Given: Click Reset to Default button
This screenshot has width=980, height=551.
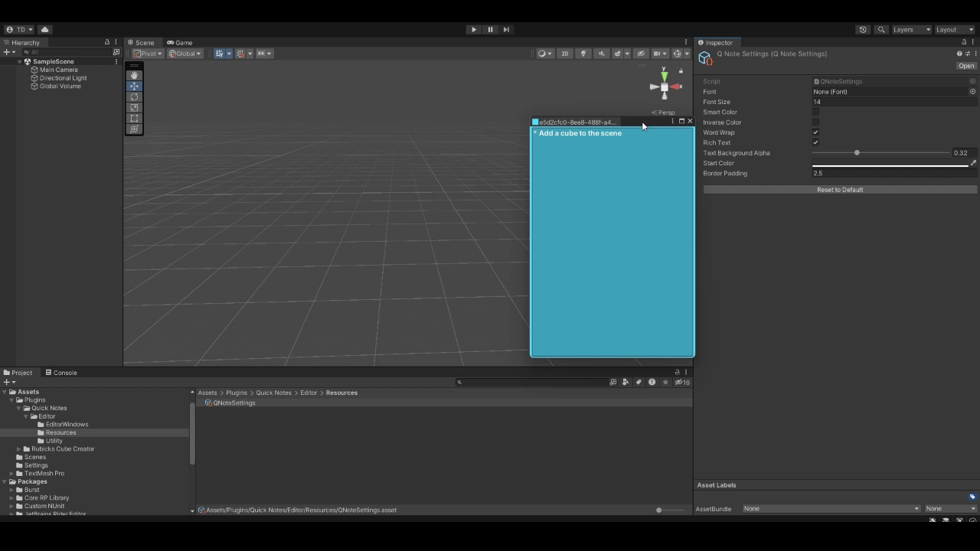Looking at the screenshot, I should [840, 190].
